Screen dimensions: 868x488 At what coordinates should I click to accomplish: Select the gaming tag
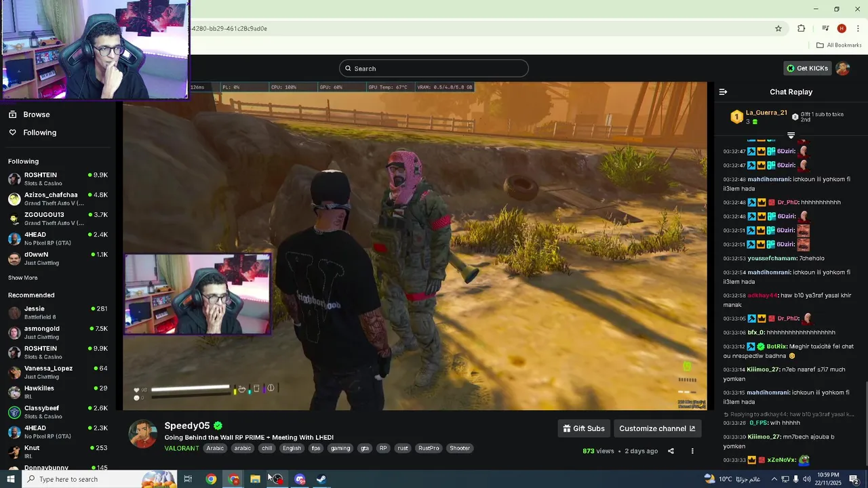tap(340, 448)
